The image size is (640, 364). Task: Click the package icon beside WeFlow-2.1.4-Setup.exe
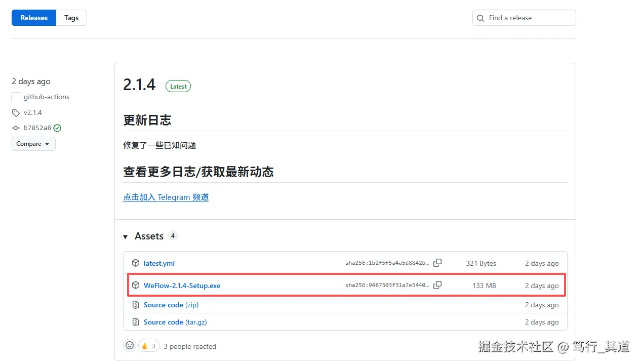(136, 285)
